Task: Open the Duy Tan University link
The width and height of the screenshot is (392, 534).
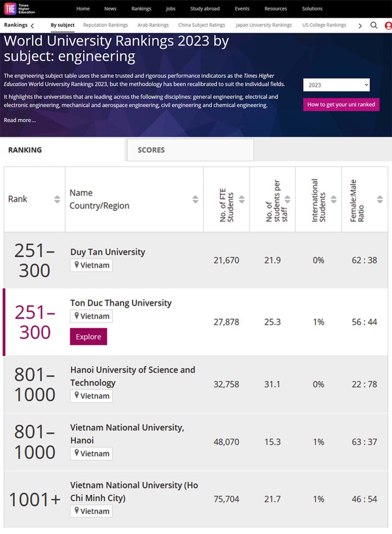Action: [108, 252]
